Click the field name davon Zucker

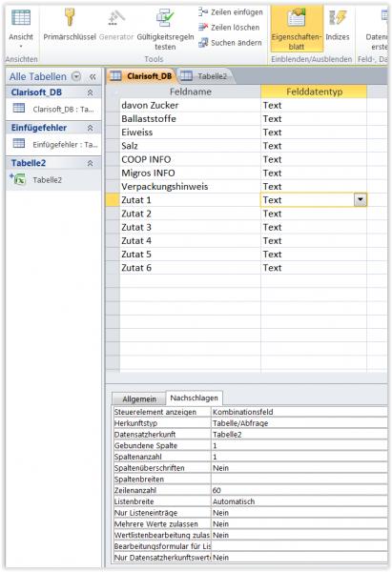(x=150, y=106)
